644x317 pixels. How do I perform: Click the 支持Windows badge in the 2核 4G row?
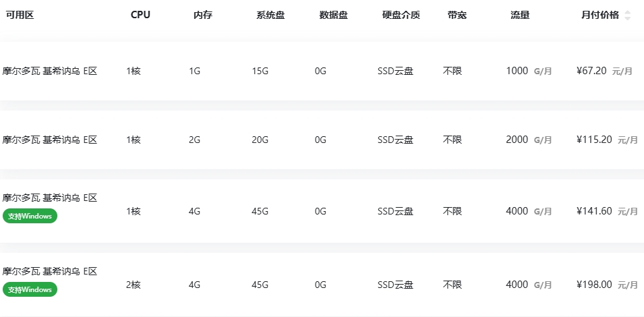[30, 289]
